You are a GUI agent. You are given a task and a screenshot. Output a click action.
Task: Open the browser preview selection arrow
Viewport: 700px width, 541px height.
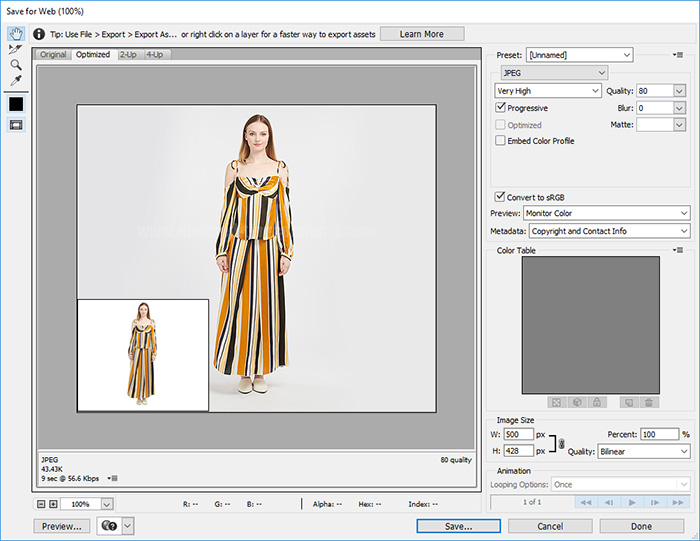coord(128,526)
